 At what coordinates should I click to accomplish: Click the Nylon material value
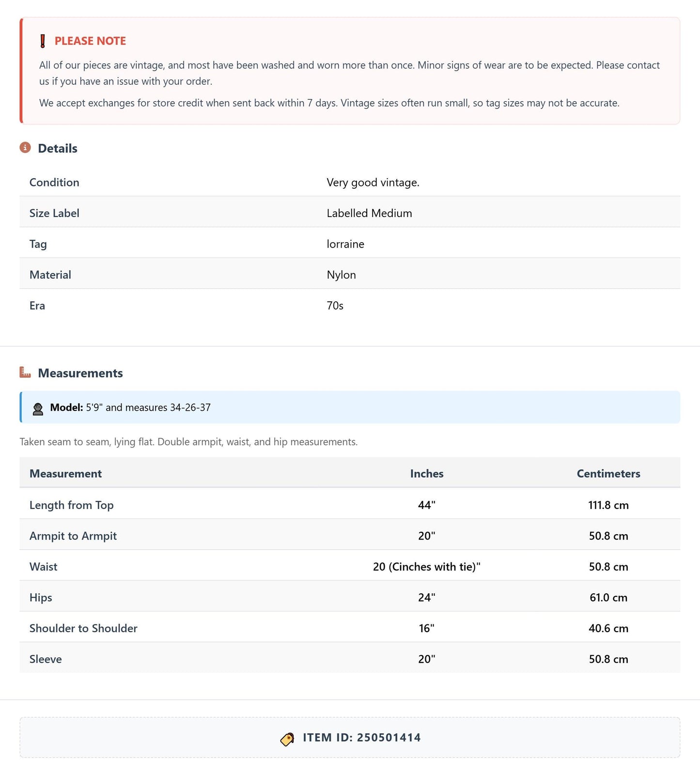coord(341,275)
